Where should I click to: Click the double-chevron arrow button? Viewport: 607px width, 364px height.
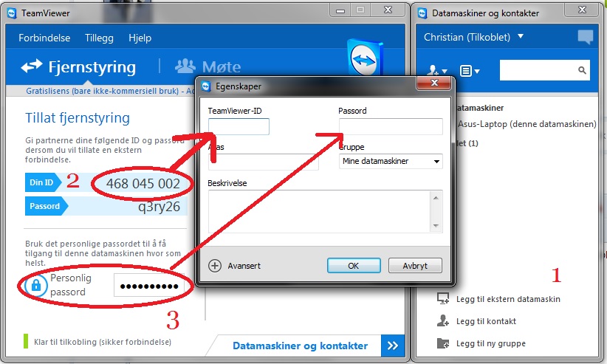(393, 346)
